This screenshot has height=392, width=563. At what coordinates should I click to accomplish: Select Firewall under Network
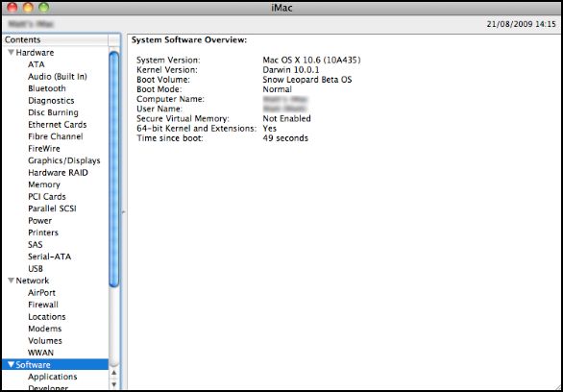43,305
